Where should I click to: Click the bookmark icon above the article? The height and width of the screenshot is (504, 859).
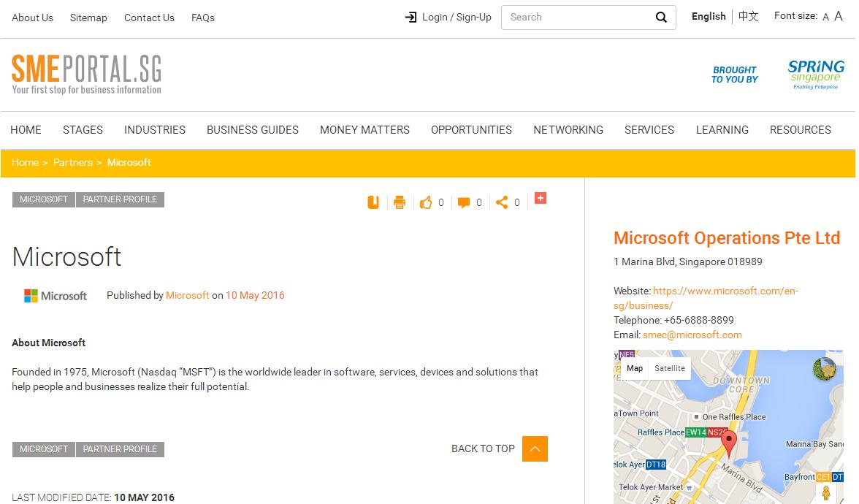click(x=373, y=203)
